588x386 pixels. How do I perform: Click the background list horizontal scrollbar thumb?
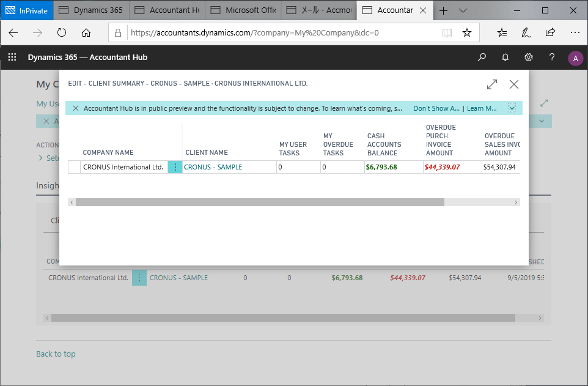pos(283,318)
